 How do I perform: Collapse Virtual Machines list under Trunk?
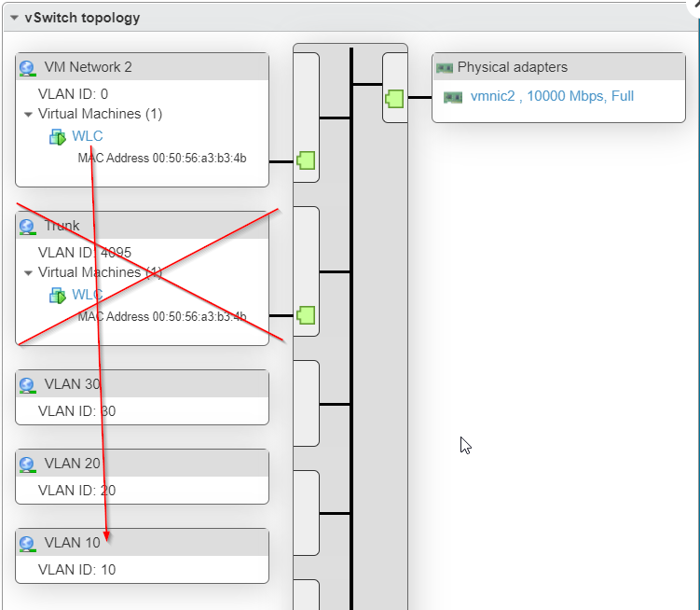(x=28, y=273)
